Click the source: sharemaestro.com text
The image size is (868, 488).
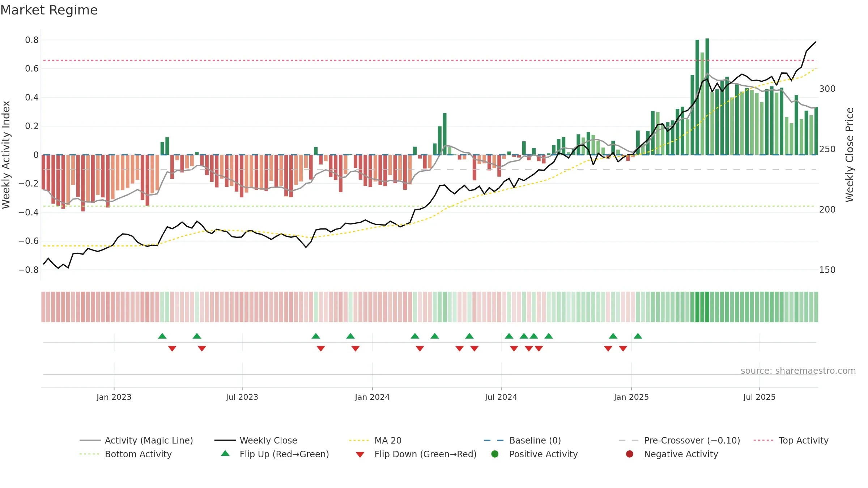click(798, 371)
